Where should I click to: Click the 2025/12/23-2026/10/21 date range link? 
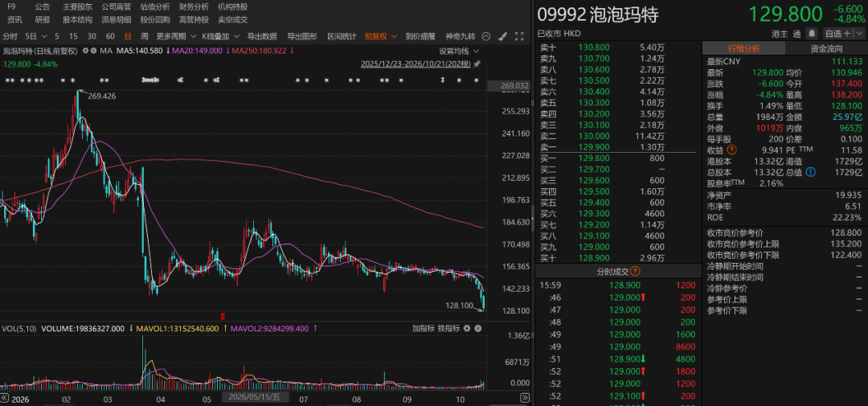click(x=416, y=64)
